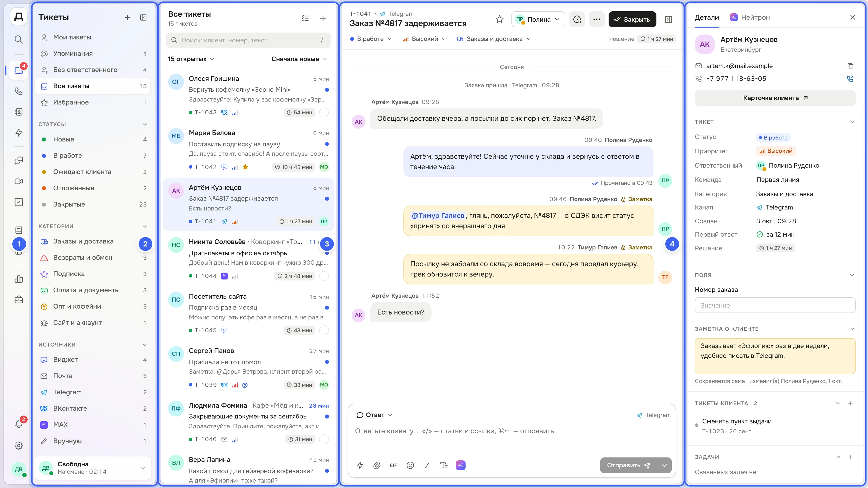Open the emoji picker in reply box
The height and width of the screenshot is (488, 868).
(x=410, y=465)
